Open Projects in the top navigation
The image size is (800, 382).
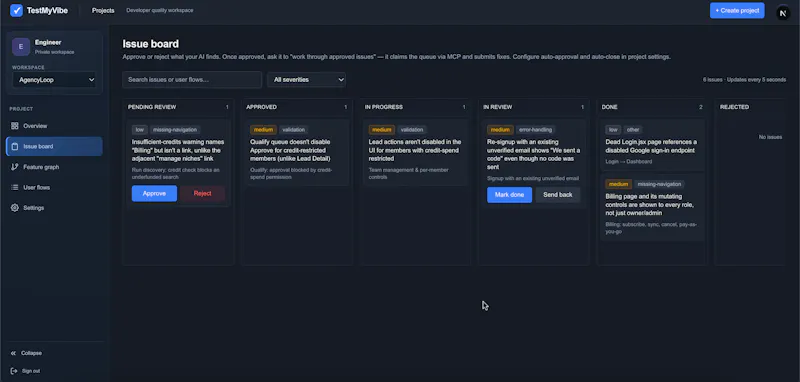coord(103,10)
